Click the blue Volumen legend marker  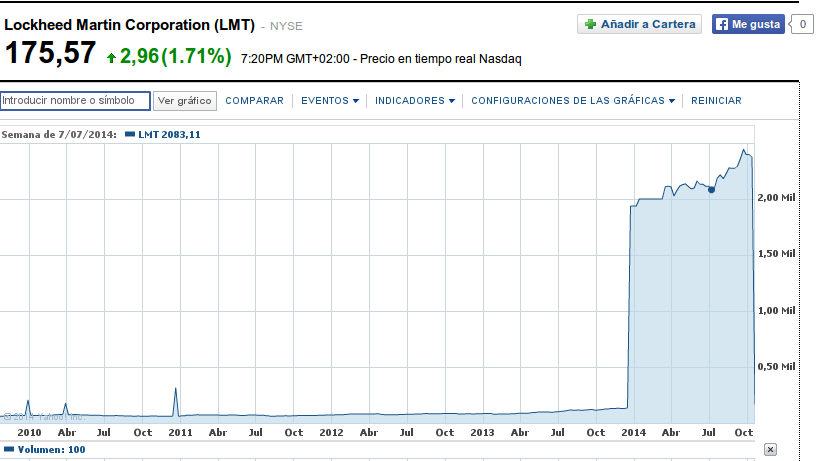click(x=9, y=449)
